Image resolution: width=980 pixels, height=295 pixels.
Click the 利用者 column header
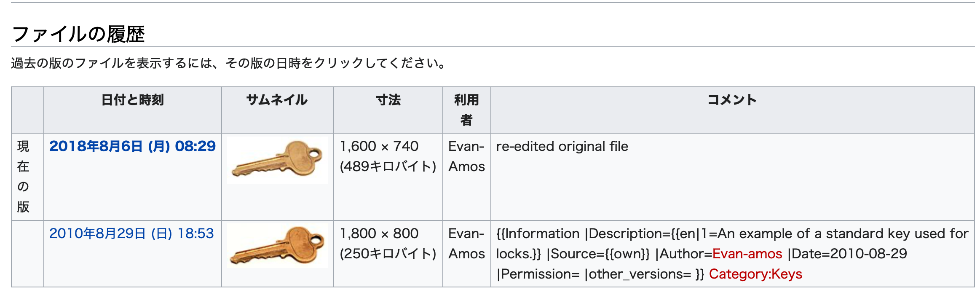pos(466,110)
